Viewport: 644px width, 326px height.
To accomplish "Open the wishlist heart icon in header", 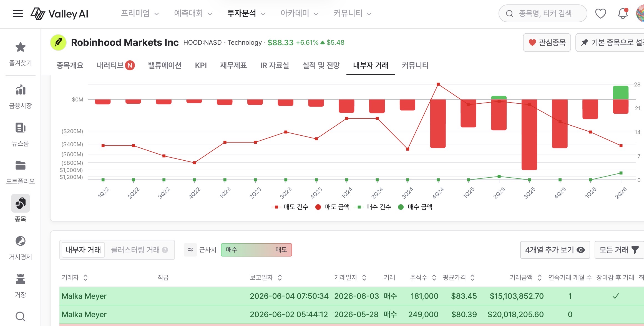I will click(600, 14).
